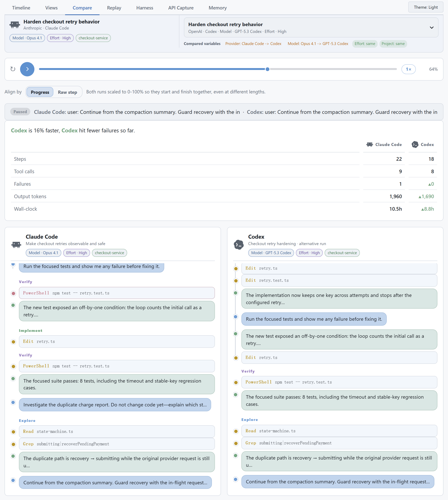This screenshot has width=448, height=500.
Task: Click the Claude Code robot icon in lower panel
Action: click(x=16, y=245)
